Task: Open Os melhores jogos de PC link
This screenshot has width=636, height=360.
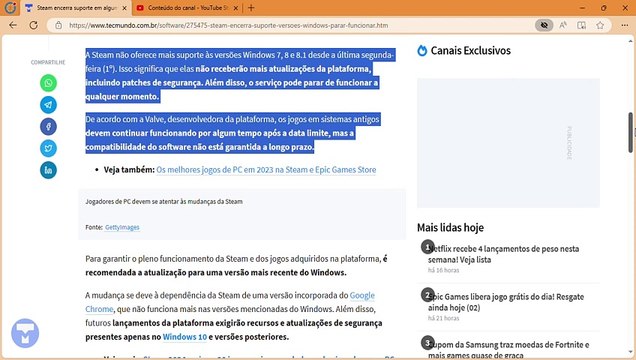Action: pyautogui.click(x=266, y=169)
